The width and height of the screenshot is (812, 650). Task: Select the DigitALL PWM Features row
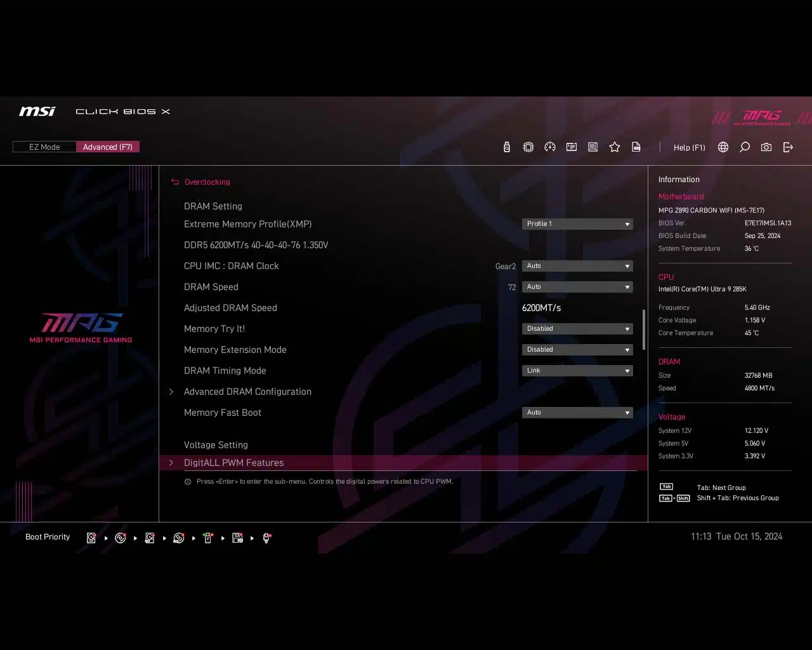click(x=403, y=463)
